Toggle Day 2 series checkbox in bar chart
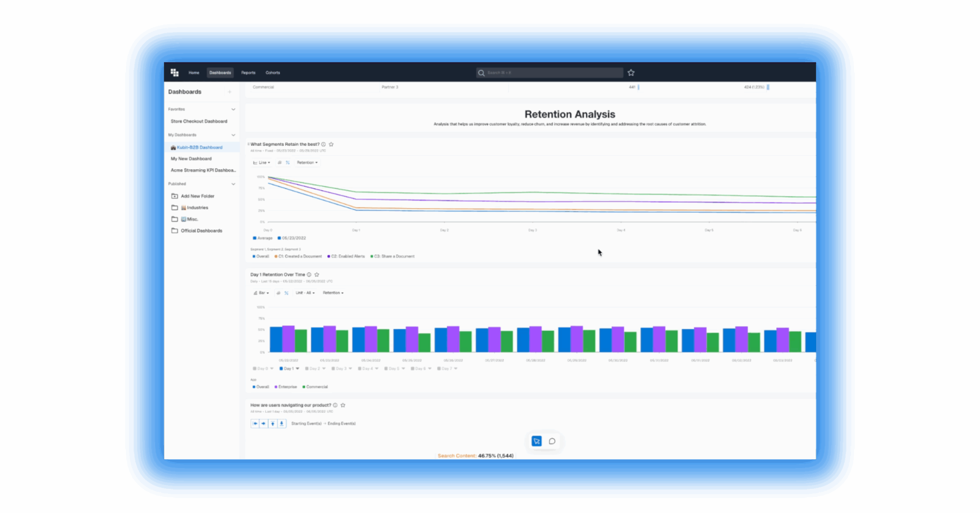 coord(307,369)
